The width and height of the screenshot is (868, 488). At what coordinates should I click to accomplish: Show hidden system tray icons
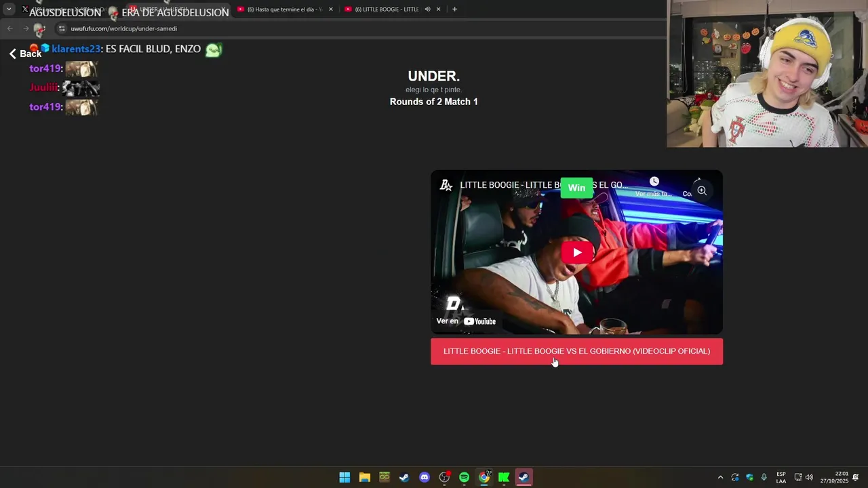pos(720,477)
